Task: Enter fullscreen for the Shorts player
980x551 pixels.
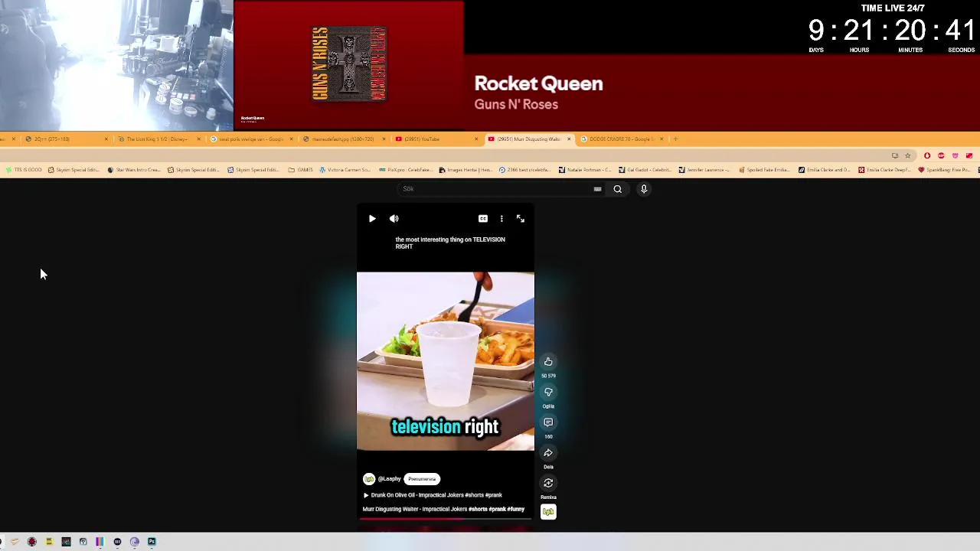Action: (x=521, y=219)
